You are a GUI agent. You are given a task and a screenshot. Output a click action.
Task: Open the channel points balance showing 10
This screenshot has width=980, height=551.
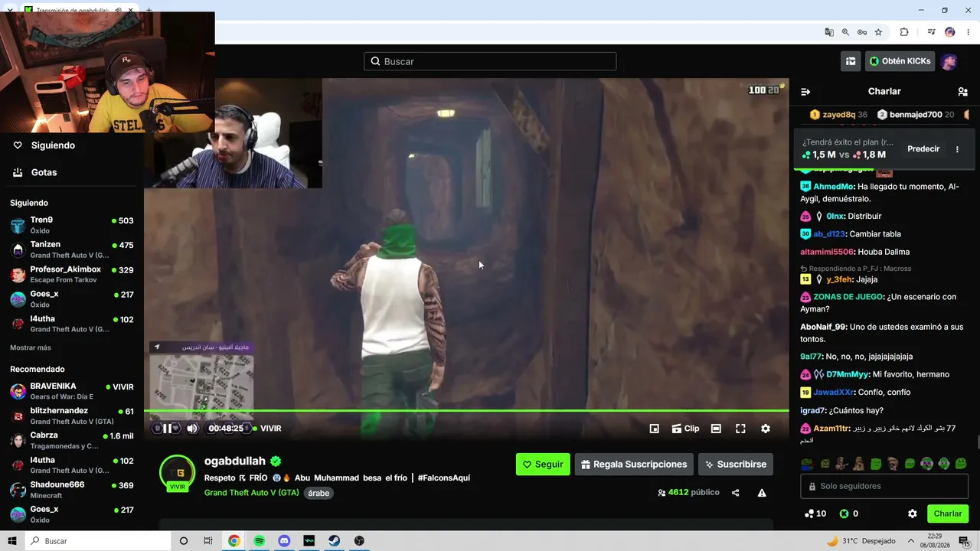815,514
